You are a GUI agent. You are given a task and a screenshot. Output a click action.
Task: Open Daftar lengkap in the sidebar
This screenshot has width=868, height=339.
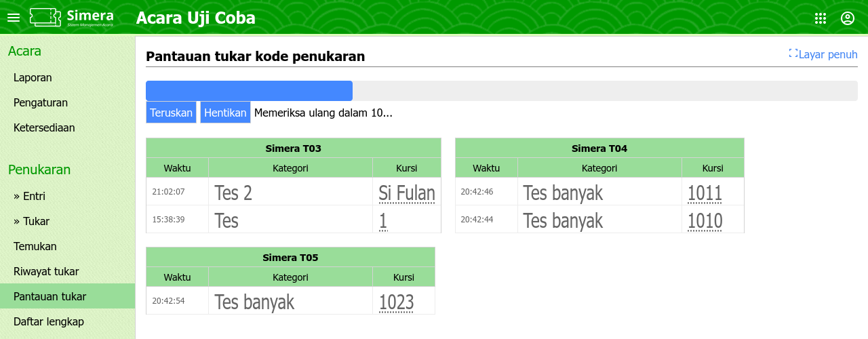coord(49,321)
